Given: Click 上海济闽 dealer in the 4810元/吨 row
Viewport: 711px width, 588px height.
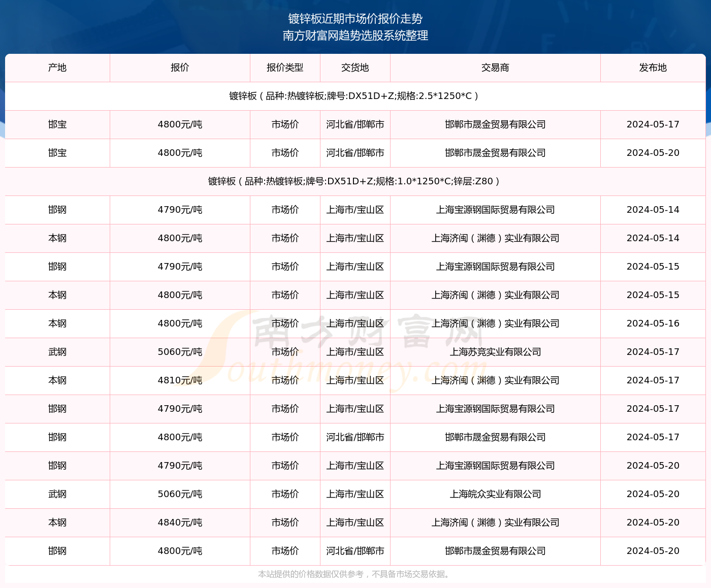Looking at the screenshot, I should (x=495, y=380).
